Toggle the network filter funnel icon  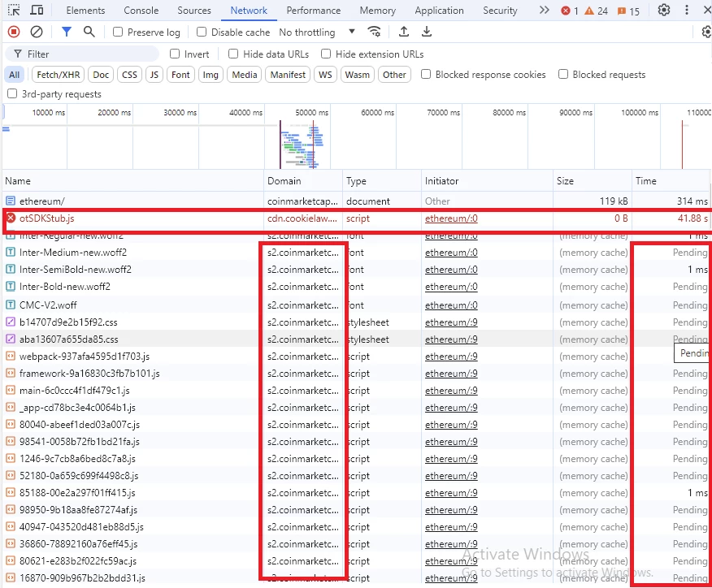pyautogui.click(x=67, y=32)
